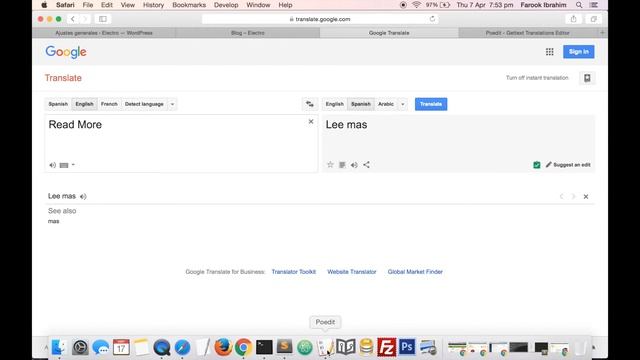Click the Google logo
This screenshot has width=640, height=360.
[66, 52]
